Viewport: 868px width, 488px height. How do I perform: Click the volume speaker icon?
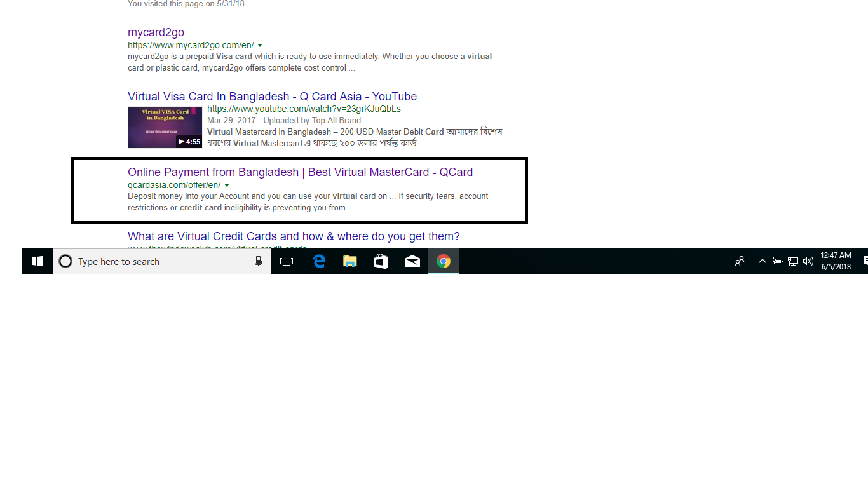click(x=808, y=261)
